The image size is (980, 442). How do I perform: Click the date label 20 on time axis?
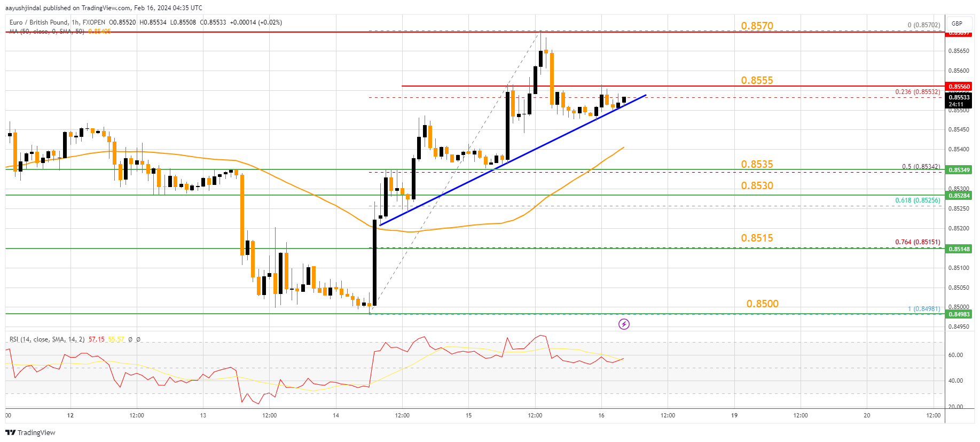point(867,415)
